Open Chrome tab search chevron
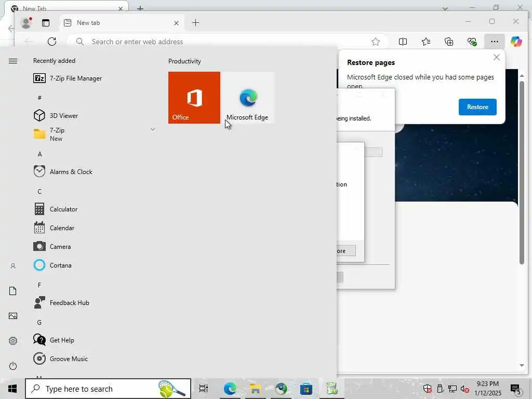The width and height of the screenshot is (532, 399). coord(445,8)
